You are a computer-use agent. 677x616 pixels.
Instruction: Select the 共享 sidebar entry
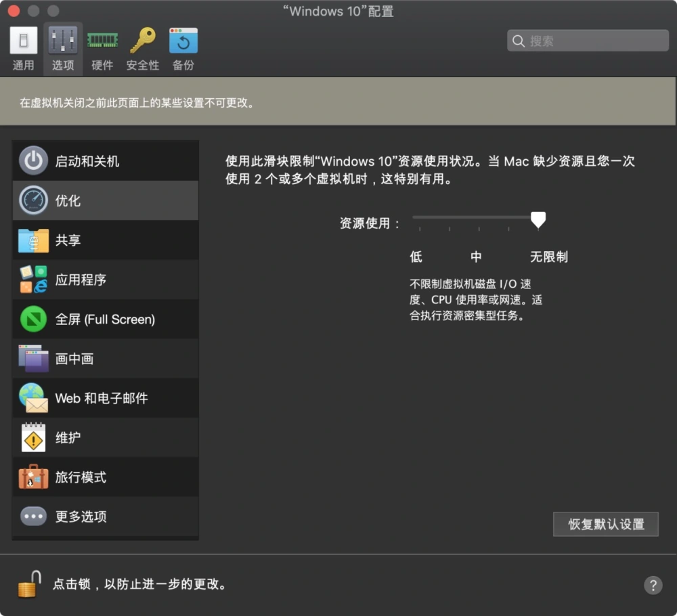(106, 240)
